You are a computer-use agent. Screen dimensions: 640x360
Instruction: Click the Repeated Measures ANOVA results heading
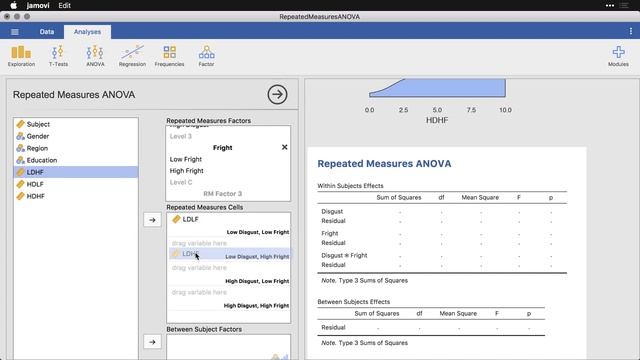(384, 164)
